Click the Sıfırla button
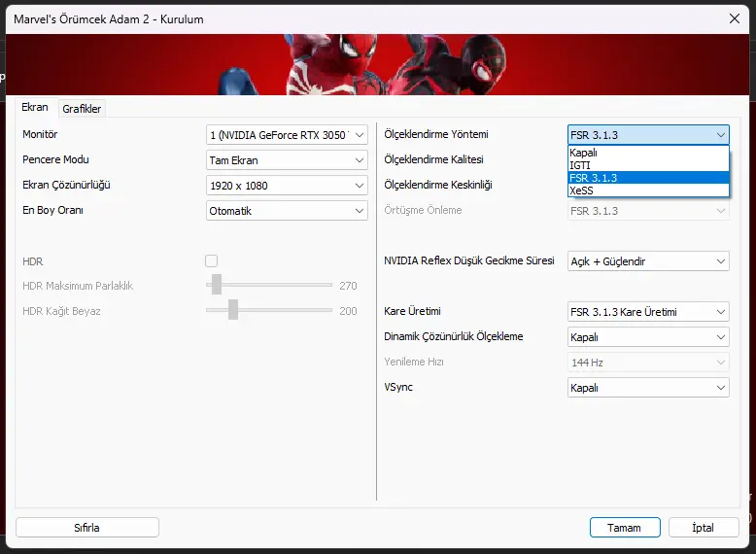Viewport: 756px width, 554px height. [87, 528]
